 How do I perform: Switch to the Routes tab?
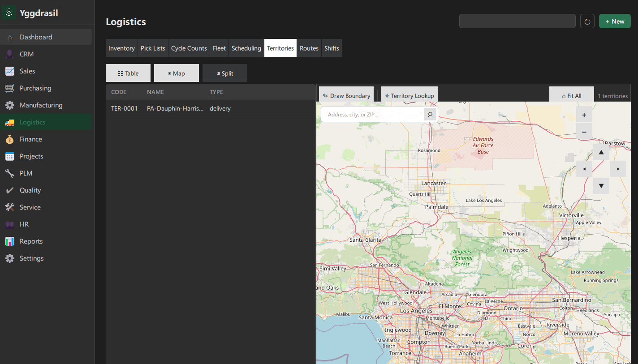click(x=309, y=48)
